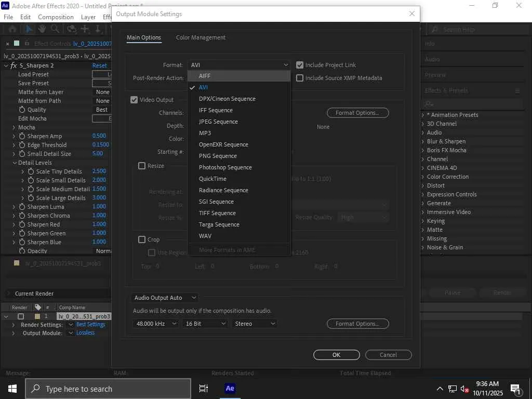Toggle S_Sharpen 2 fx icon
532x399 pixels.
click(14, 65)
